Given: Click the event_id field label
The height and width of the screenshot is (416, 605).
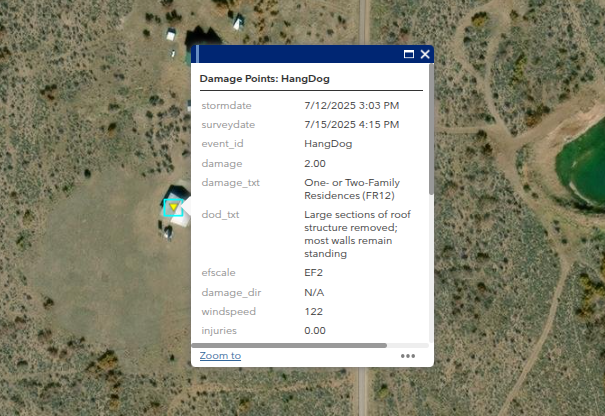Looking at the screenshot, I should (x=222, y=144).
